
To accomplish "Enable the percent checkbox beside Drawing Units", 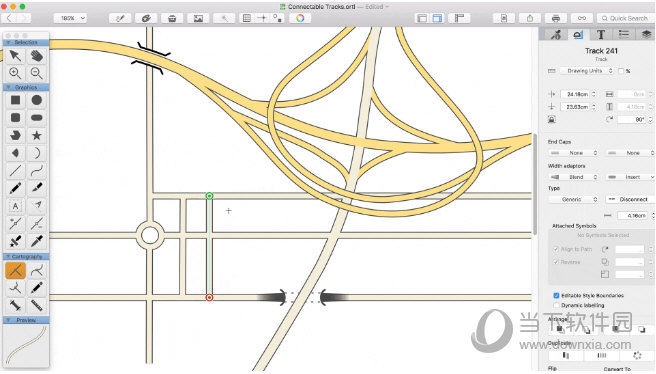I will tap(621, 71).
